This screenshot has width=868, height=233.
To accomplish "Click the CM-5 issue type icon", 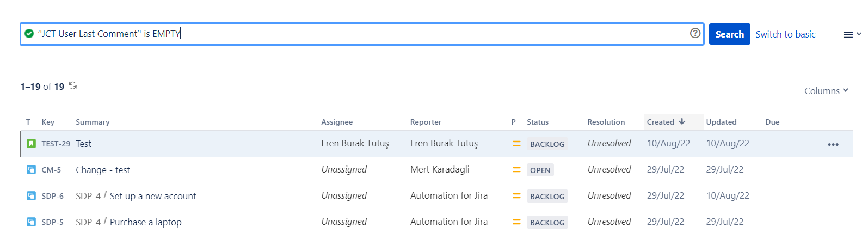I will [31, 170].
